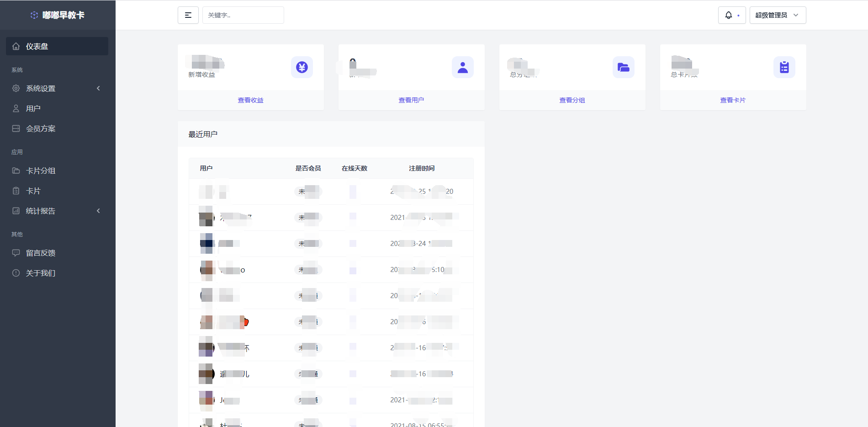This screenshot has height=427, width=868.
Task: Click inside the 关键字 search field
Action: click(x=243, y=15)
